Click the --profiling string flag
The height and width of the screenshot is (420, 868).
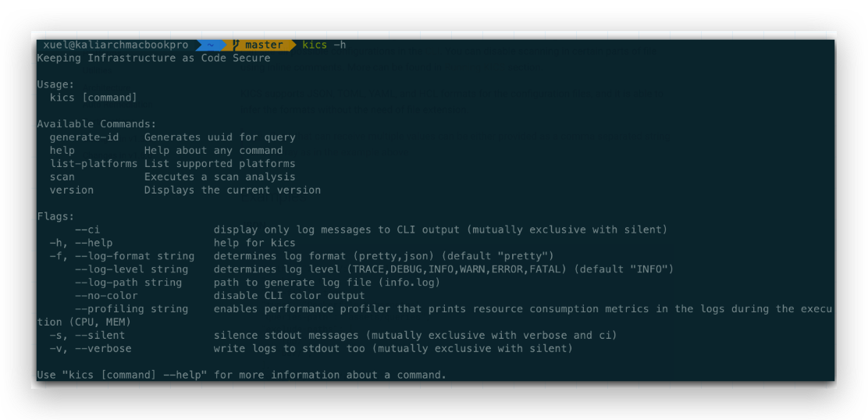coord(131,309)
